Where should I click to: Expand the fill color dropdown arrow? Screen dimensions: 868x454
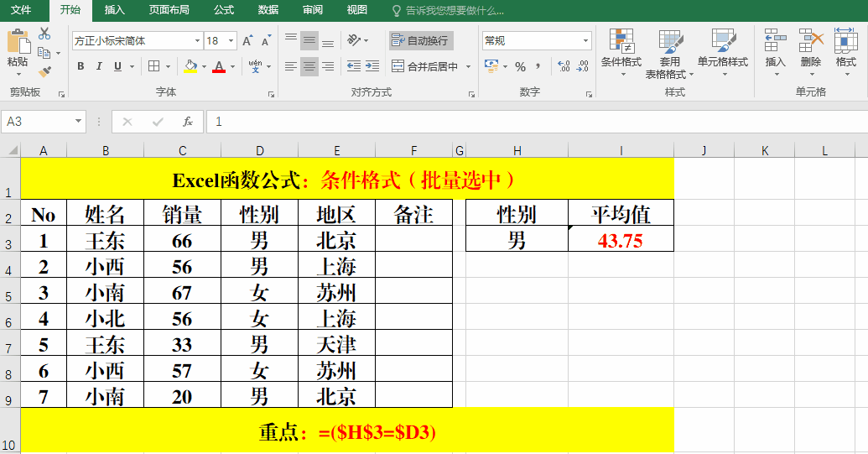click(x=205, y=66)
